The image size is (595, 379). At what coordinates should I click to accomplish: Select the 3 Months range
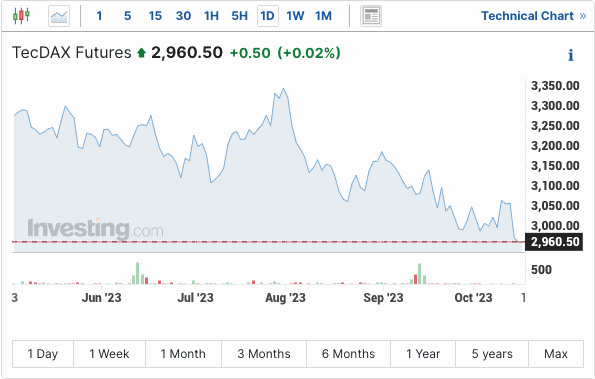click(x=264, y=354)
